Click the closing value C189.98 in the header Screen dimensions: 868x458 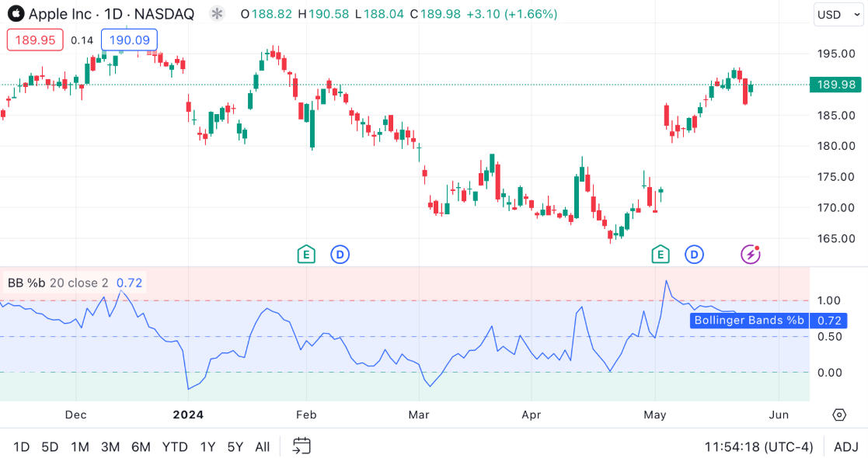click(x=435, y=14)
